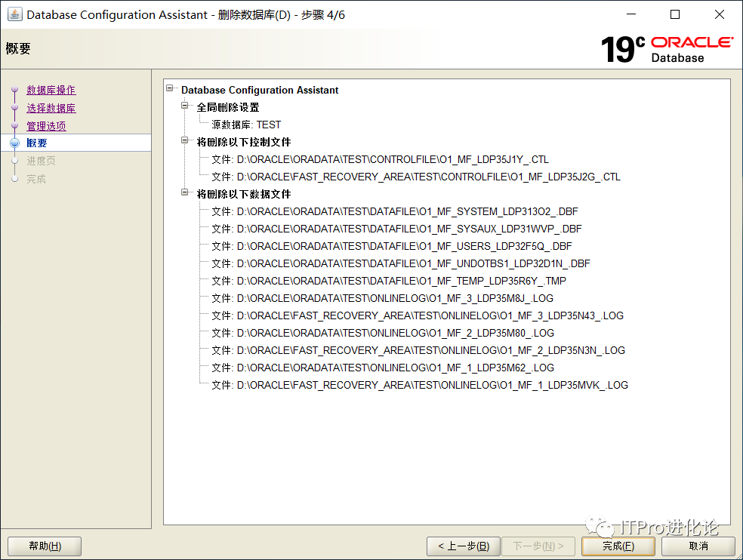
Task: Select O1_MF_UNDOTBS1_LDP32D1N_.DBF file row
Action: click(x=401, y=264)
